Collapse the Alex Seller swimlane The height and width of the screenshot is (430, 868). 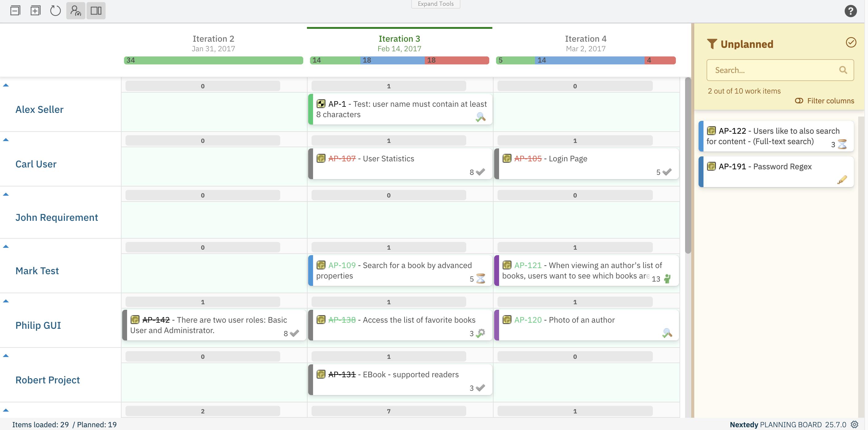click(x=6, y=85)
